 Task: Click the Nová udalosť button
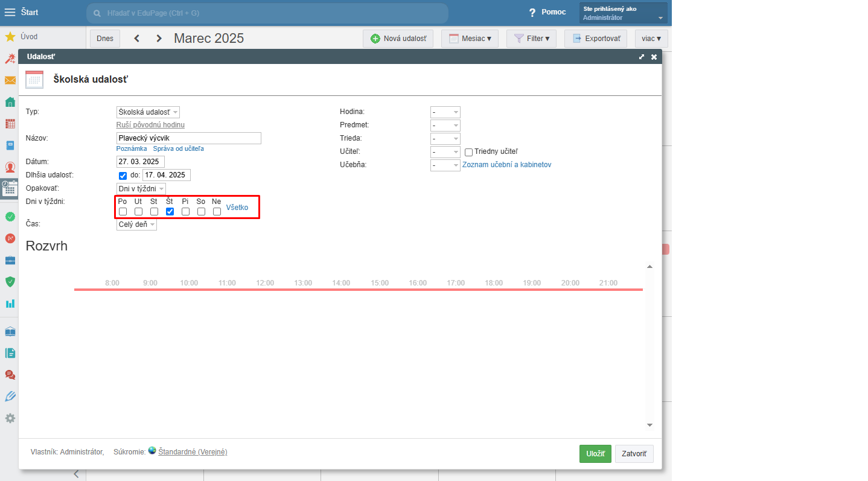(398, 39)
